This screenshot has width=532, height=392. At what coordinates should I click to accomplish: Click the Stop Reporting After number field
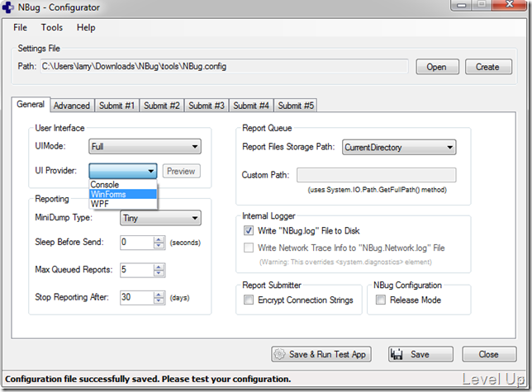coord(137,298)
